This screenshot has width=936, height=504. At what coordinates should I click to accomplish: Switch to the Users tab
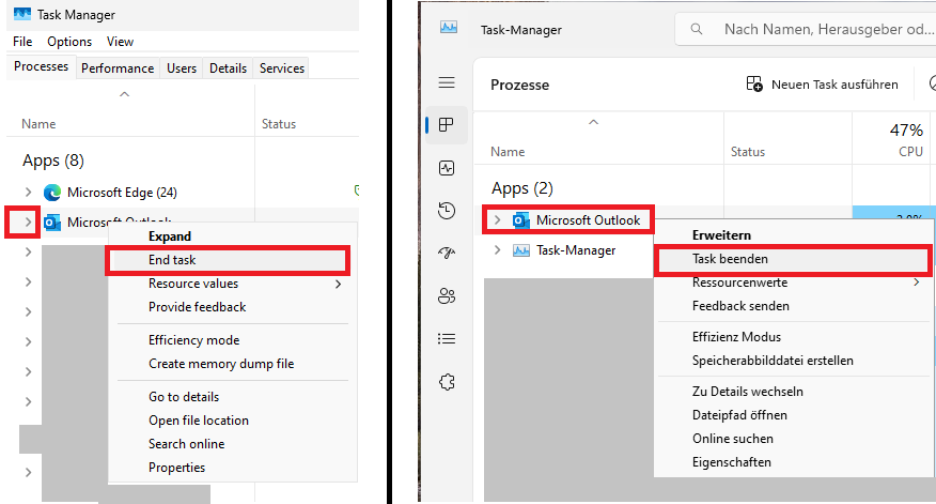[181, 68]
